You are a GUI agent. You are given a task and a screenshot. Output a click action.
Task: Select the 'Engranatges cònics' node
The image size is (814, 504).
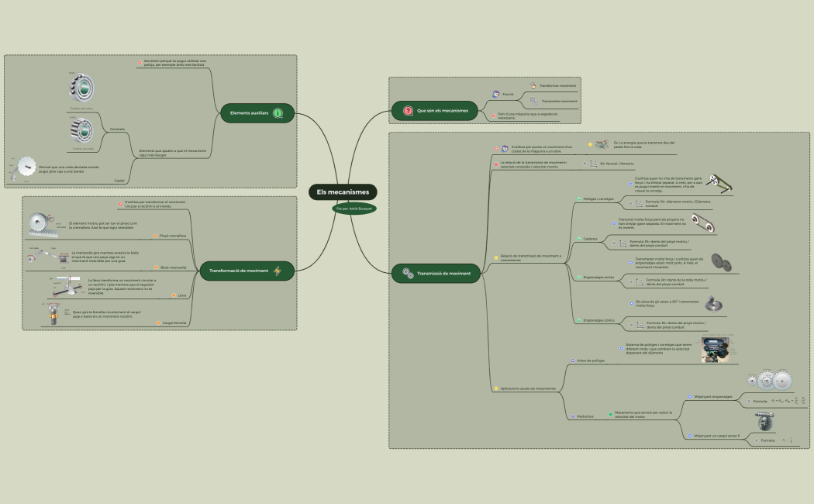click(598, 320)
